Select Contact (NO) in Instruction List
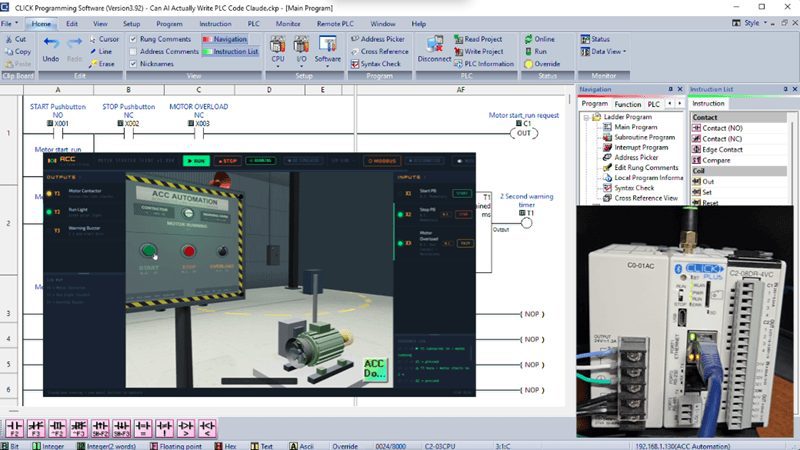The image size is (800, 450). click(x=717, y=128)
